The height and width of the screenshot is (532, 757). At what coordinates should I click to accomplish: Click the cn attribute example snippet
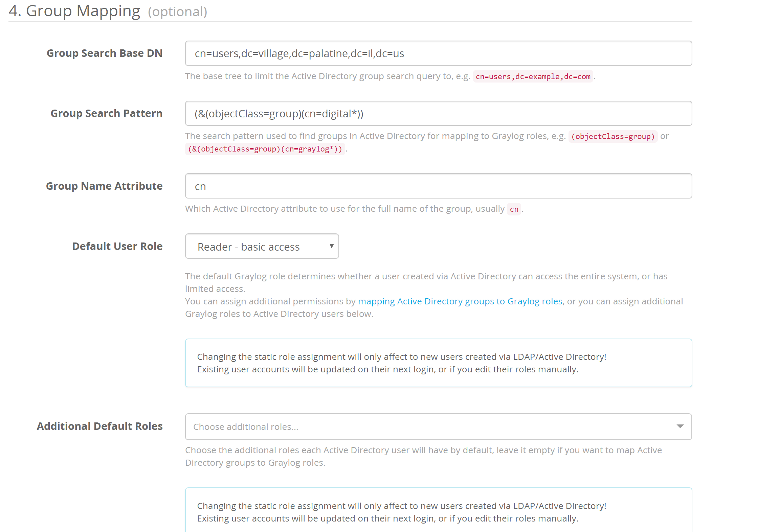[514, 209]
